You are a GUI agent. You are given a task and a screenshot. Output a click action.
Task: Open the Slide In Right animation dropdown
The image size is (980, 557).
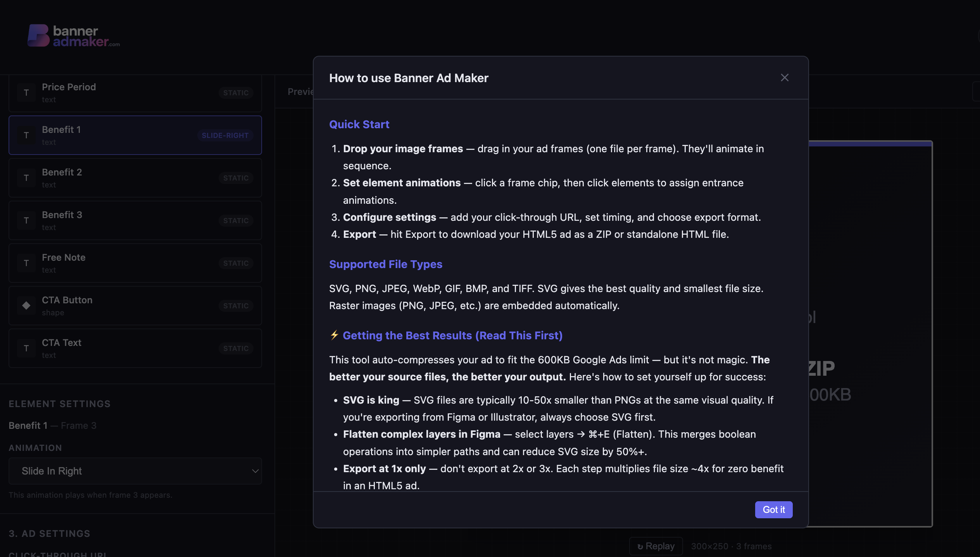pyautogui.click(x=135, y=471)
